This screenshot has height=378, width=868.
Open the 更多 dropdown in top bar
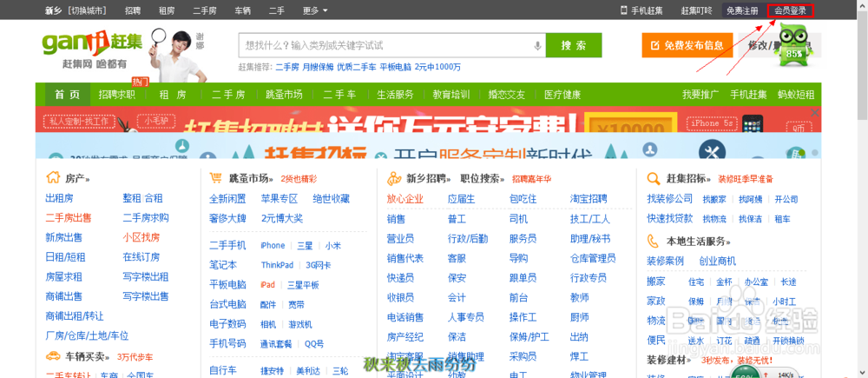[x=316, y=10]
